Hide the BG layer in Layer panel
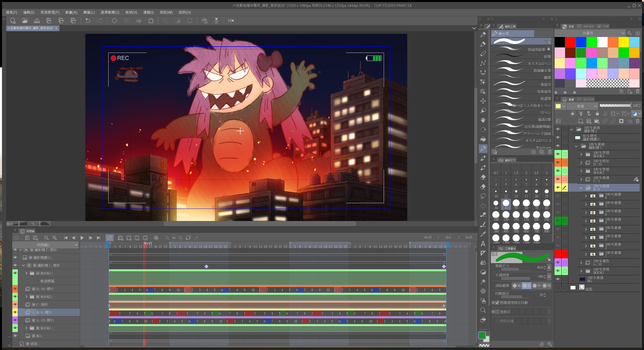 pyautogui.click(x=558, y=279)
